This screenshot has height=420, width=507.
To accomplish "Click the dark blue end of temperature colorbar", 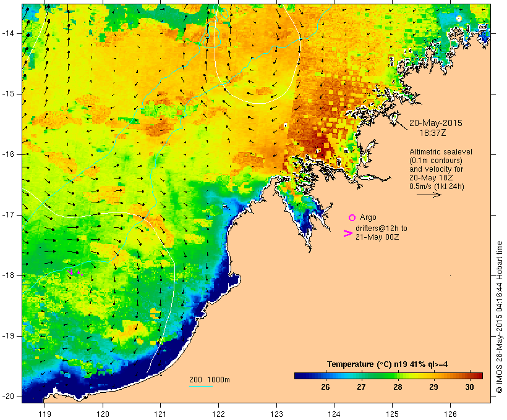I will [x=299, y=376].
